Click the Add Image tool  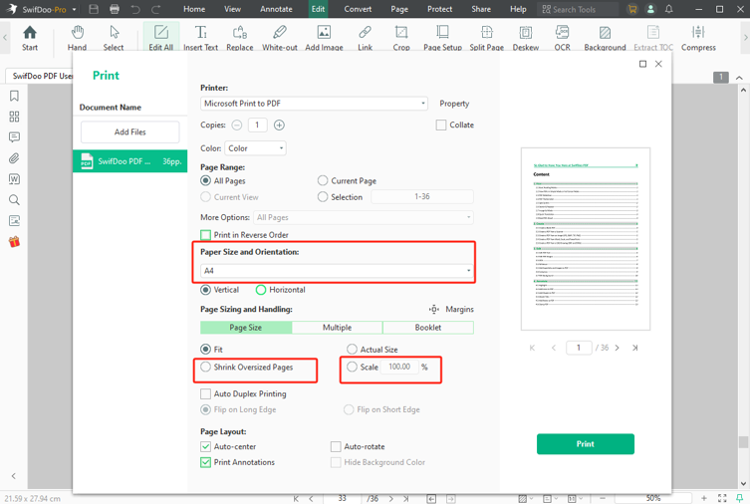324,37
